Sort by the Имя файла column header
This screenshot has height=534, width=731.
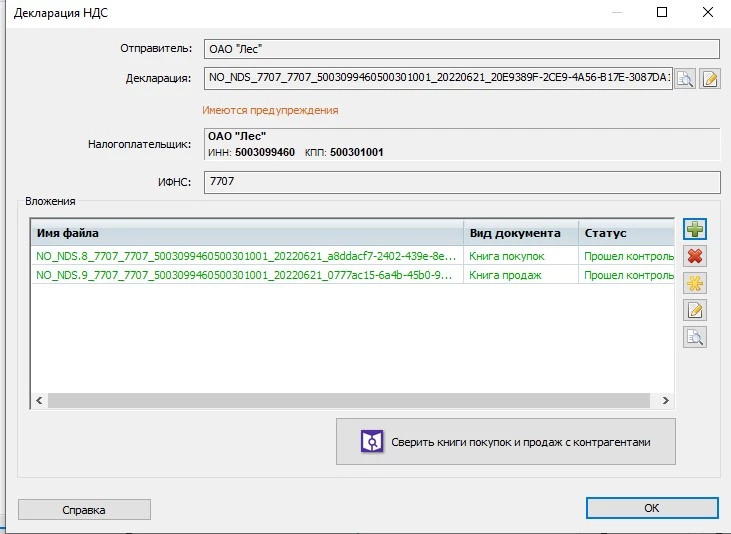click(x=246, y=233)
